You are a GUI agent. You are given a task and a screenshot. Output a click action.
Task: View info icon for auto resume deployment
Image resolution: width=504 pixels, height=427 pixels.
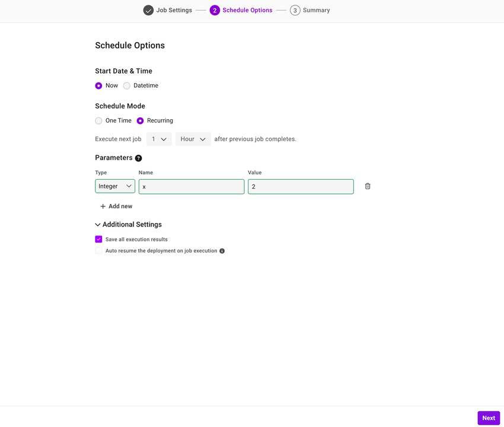pos(222,251)
